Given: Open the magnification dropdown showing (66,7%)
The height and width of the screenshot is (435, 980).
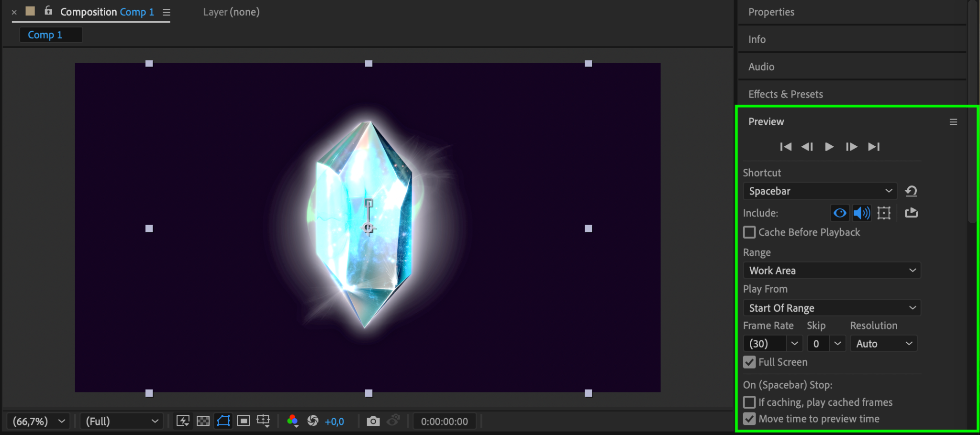Looking at the screenshot, I should [x=38, y=421].
